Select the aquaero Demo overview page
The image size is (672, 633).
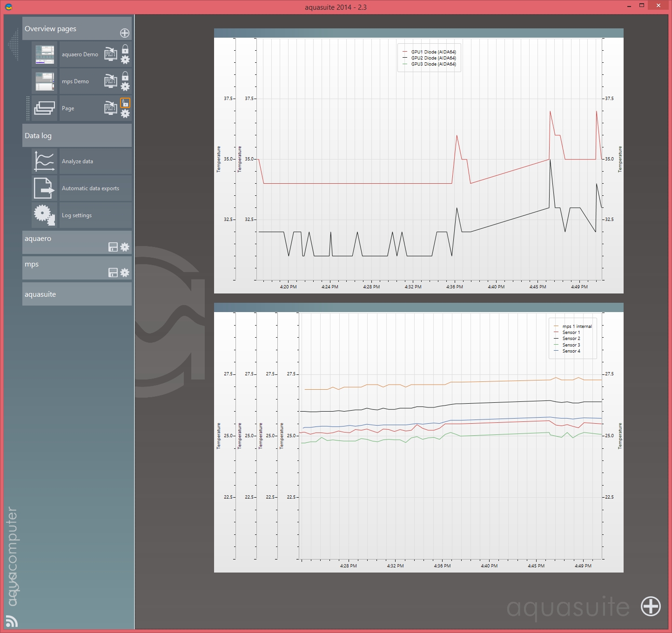pyautogui.click(x=80, y=54)
